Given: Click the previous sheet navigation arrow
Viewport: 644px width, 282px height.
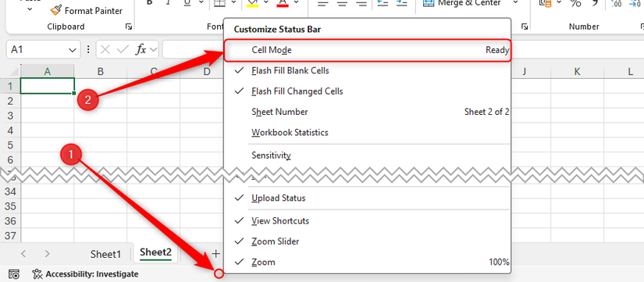Looking at the screenshot, I should [x=23, y=254].
